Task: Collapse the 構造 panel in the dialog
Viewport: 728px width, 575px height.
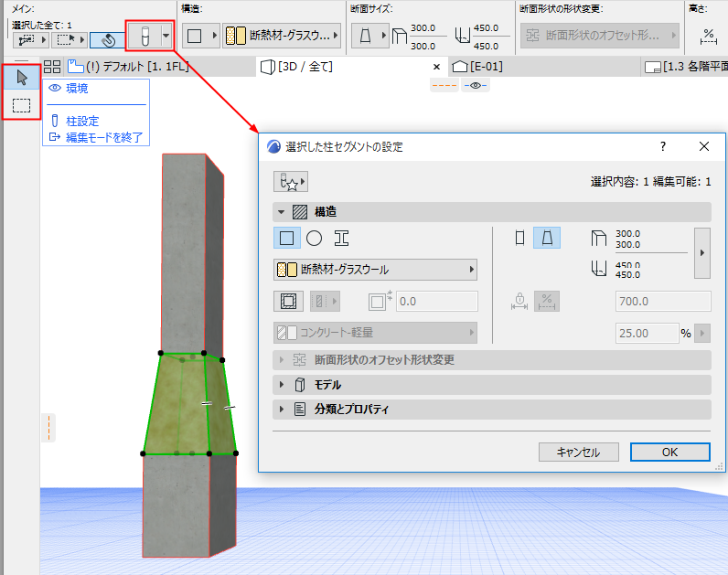Action: pos(281,212)
